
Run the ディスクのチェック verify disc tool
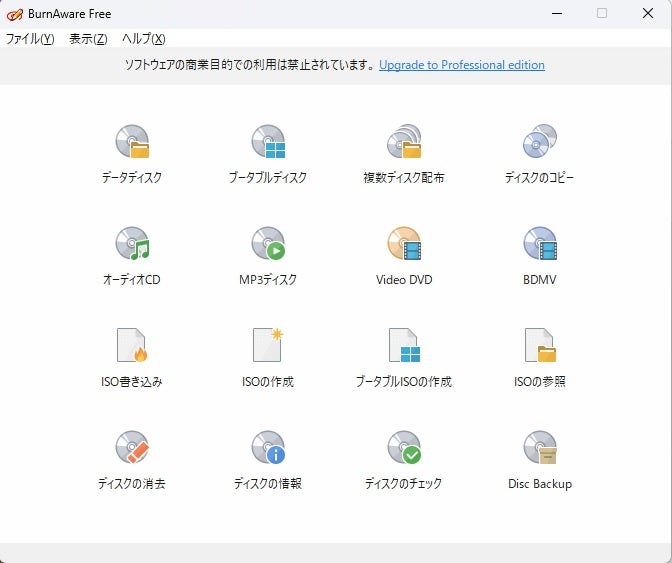pyautogui.click(x=404, y=449)
